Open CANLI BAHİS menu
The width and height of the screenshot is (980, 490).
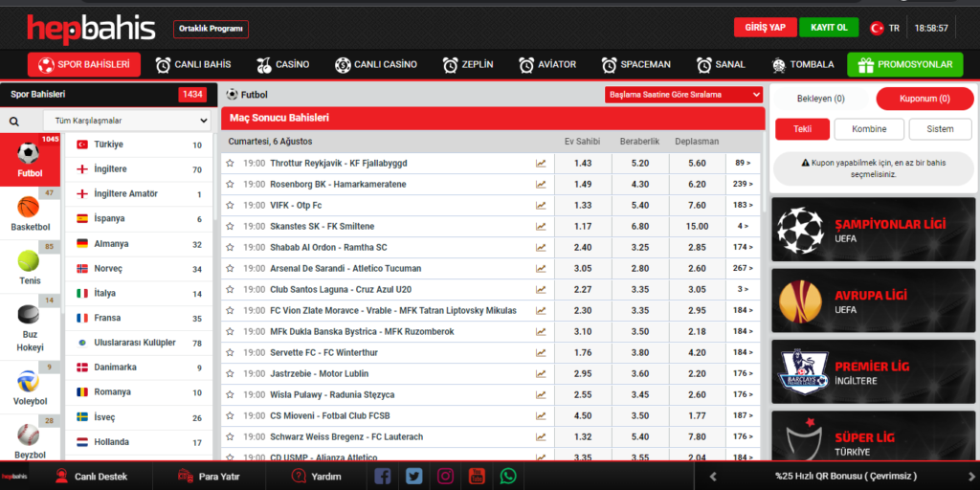[193, 64]
